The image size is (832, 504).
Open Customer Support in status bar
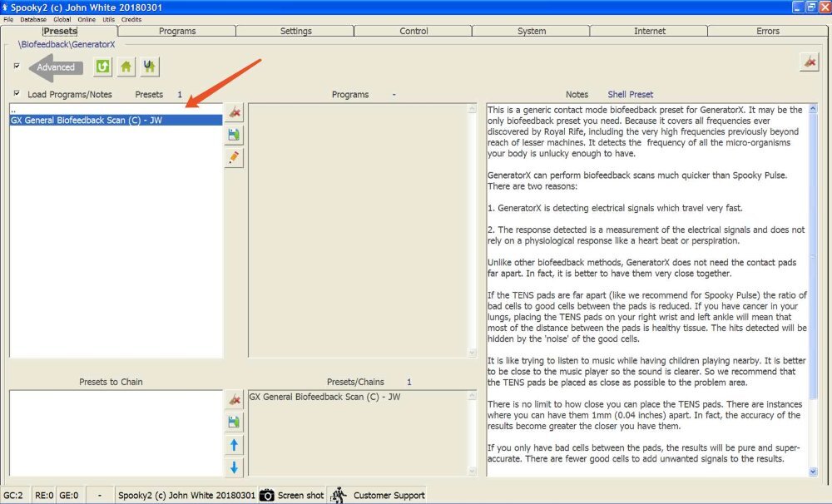click(378, 495)
